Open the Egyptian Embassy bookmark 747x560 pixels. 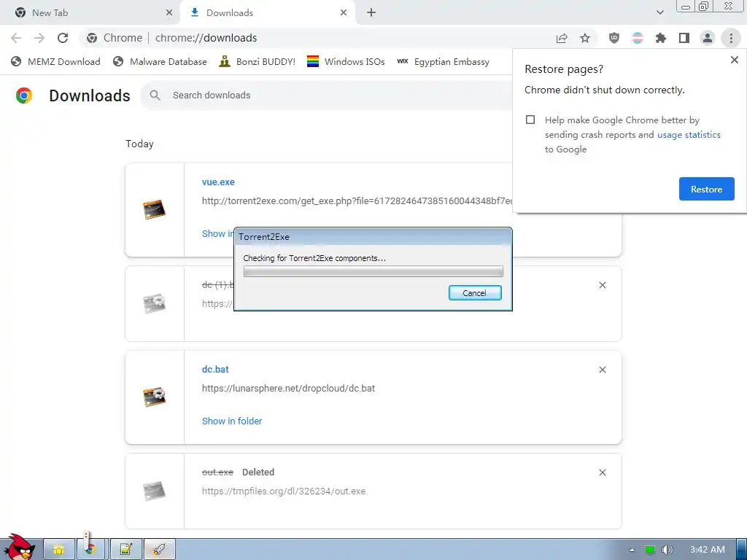pos(443,61)
